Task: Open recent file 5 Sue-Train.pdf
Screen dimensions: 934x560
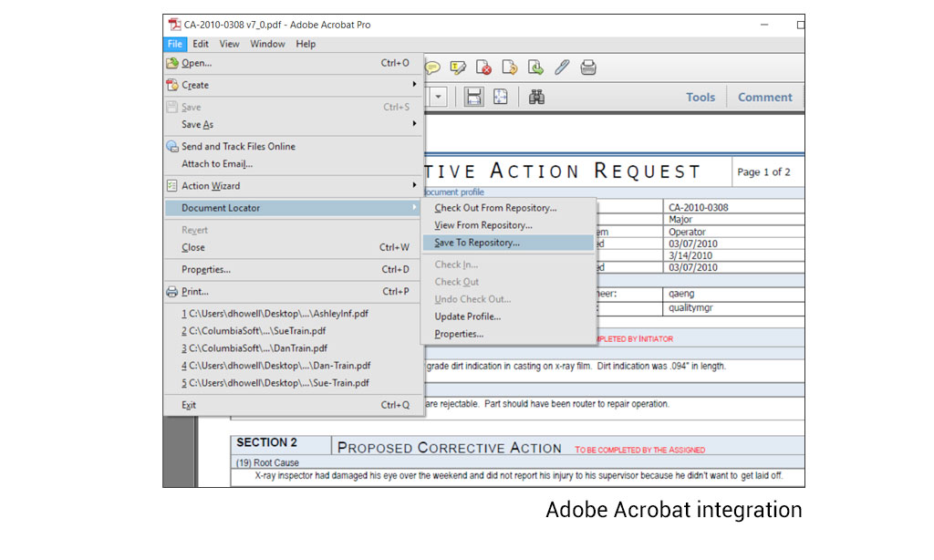Action: coord(293,382)
